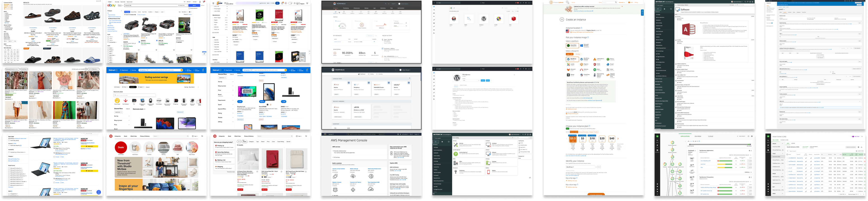Show more plans with the Lightsail plan arrow
This screenshot has height=201, width=868.
point(618,139)
